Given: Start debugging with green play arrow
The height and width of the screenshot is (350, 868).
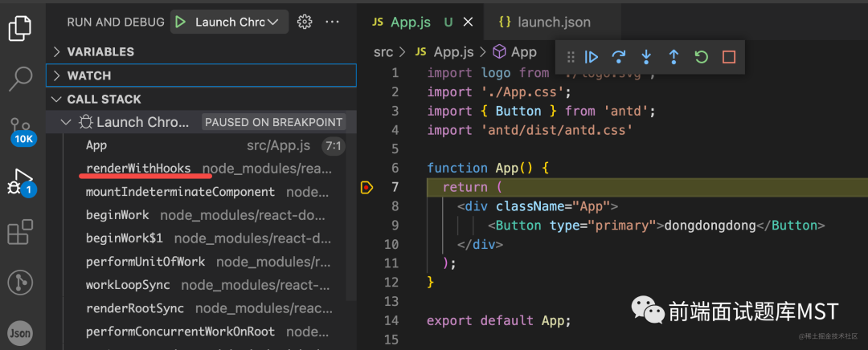Looking at the screenshot, I should click(x=180, y=22).
